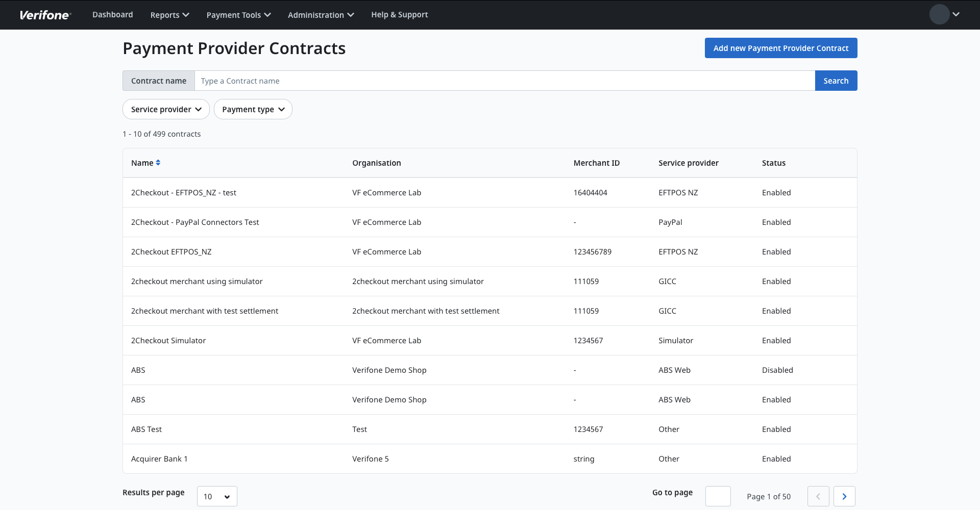Click the Go to page input box
980x510 pixels.
click(x=718, y=496)
